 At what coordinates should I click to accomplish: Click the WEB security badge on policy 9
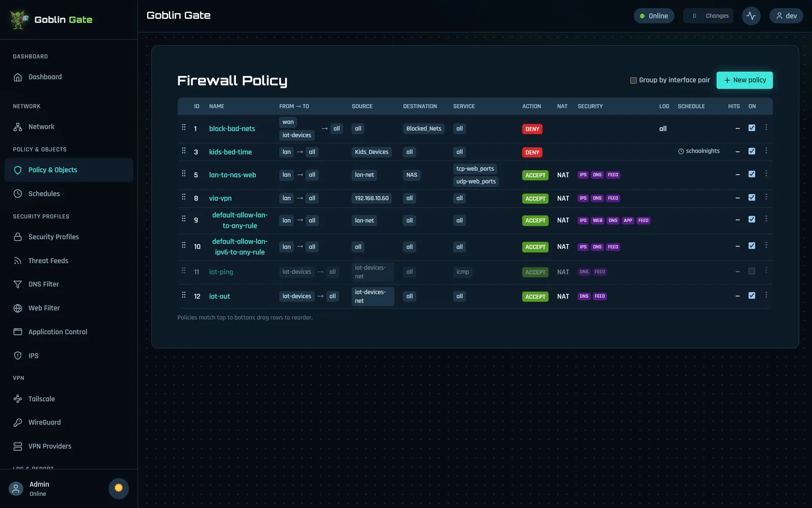598,220
